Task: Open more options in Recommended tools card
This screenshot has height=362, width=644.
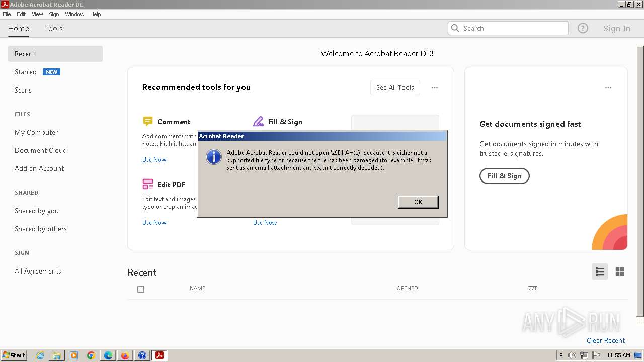Action: click(435, 87)
